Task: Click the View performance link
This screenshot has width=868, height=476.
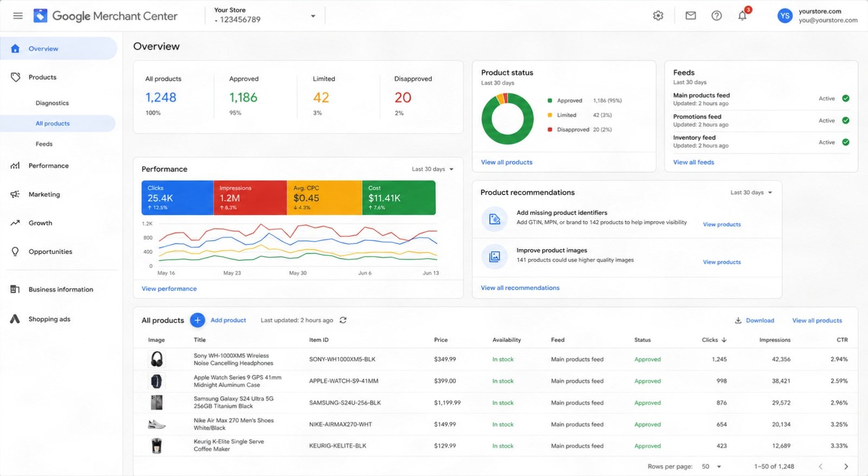Action: tap(169, 288)
